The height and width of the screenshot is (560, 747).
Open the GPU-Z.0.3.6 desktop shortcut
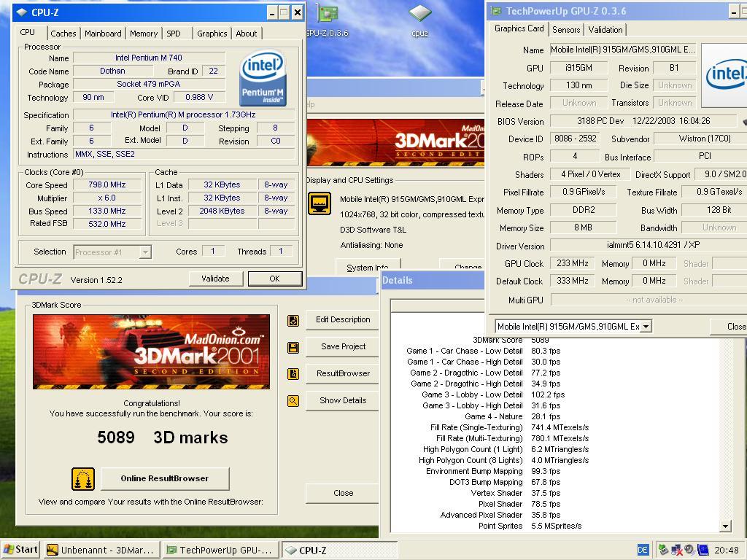pyautogui.click(x=328, y=21)
